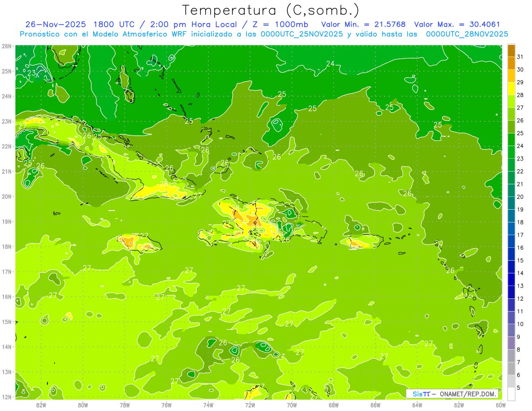Click the 66W longitude axis label
Image resolution: width=532 pixels, height=411 pixels.
[376, 404]
